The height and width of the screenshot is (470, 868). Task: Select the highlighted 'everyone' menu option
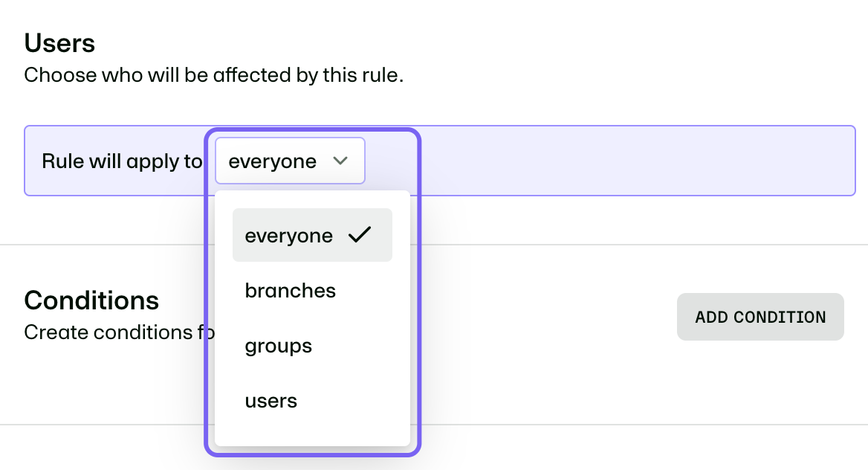[x=312, y=235]
